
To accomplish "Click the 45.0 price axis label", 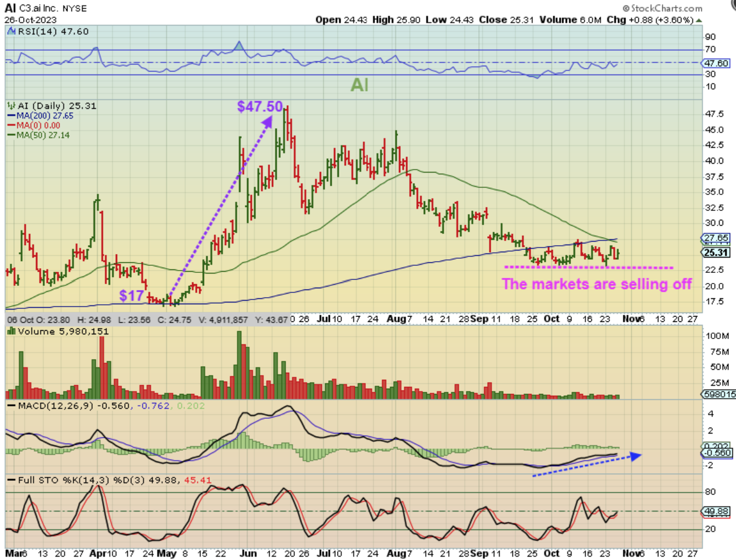I will click(x=715, y=130).
